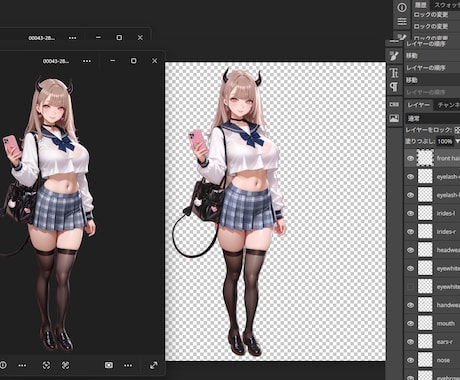Select the front hair layer thumbnail
This screenshot has height=380, width=460.
point(425,158)
